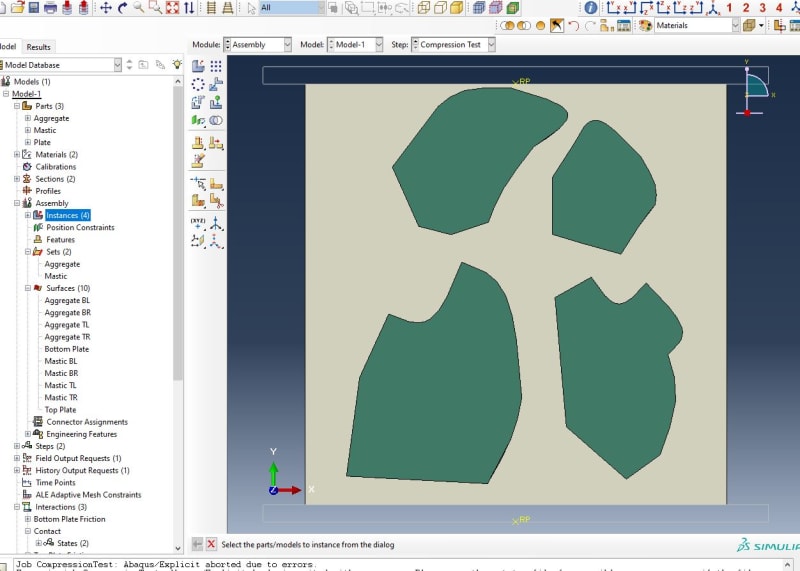The width and height of the screenshot is (800, 571).
Task: Expand the Materials (2) node
Action: pyautogui.click(x=17, y=155)
